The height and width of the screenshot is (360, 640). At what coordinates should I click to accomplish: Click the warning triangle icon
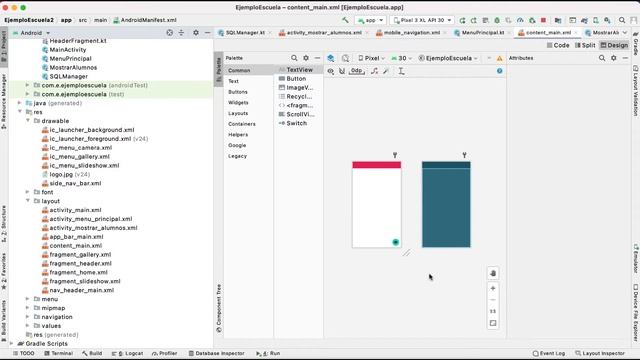point(500,58)
